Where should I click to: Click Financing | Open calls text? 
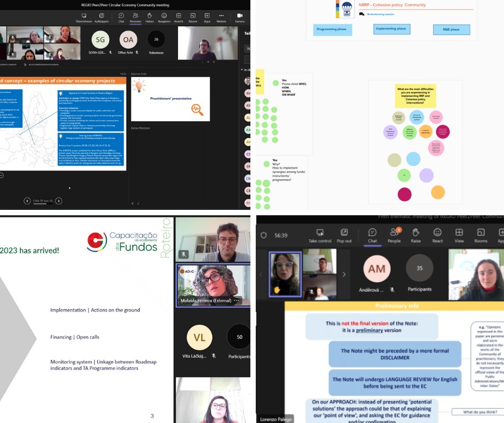pyautogui.click(x=75, y=337)
